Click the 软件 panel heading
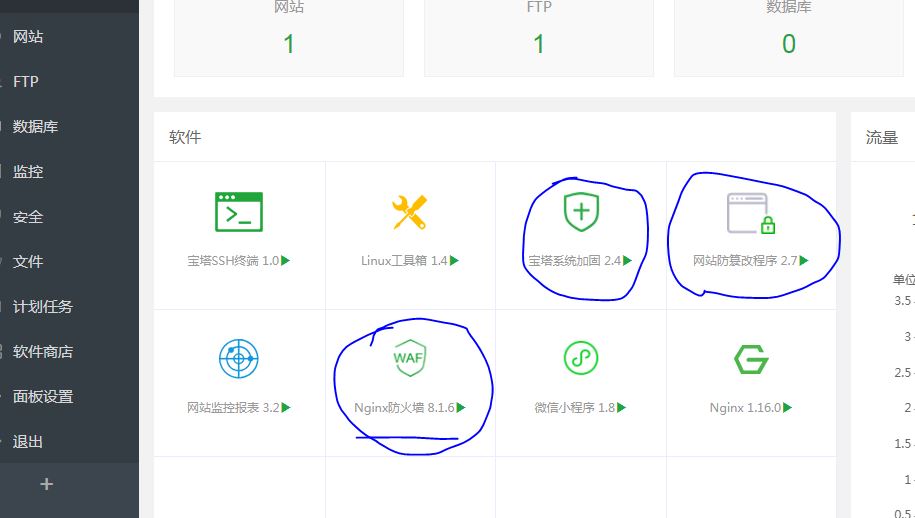The width and height of the screenshot is (915, 518). point(185,137)
